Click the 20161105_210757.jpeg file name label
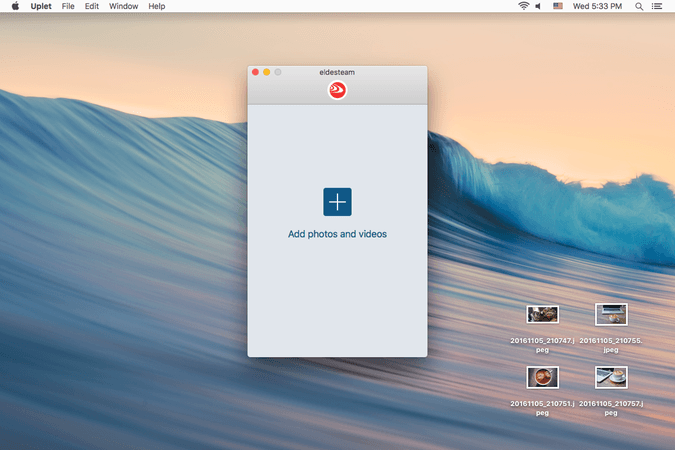Screen dimensions: 675x450 click(611, 408)
